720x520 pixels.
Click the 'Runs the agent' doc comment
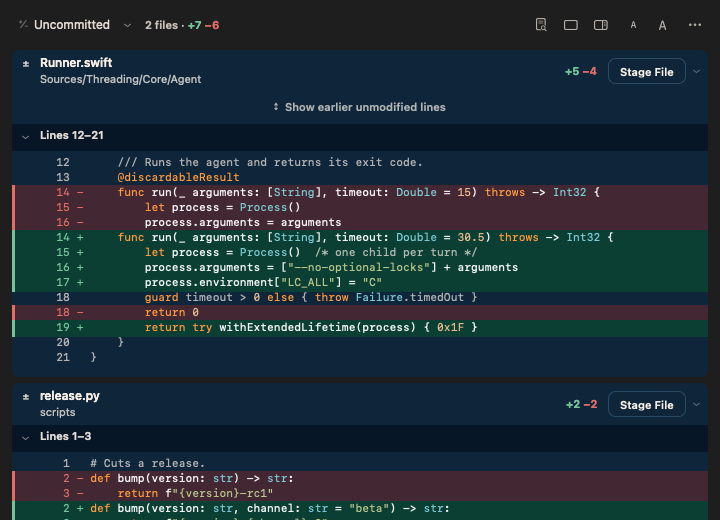tap(360, 163)
